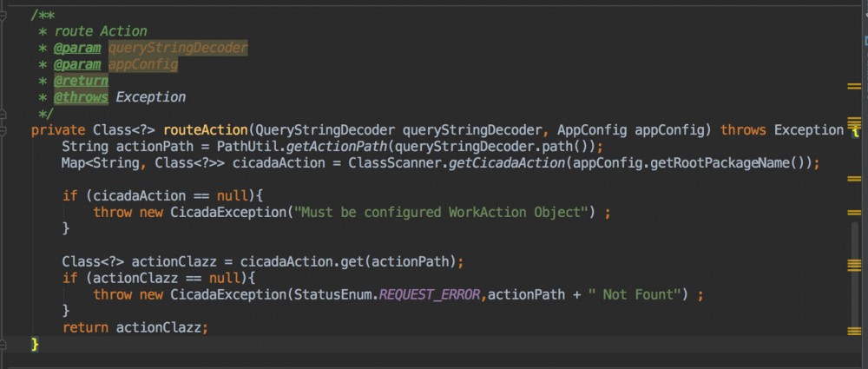Click the @throws Javadoc tag

click(x=81, y=97)
